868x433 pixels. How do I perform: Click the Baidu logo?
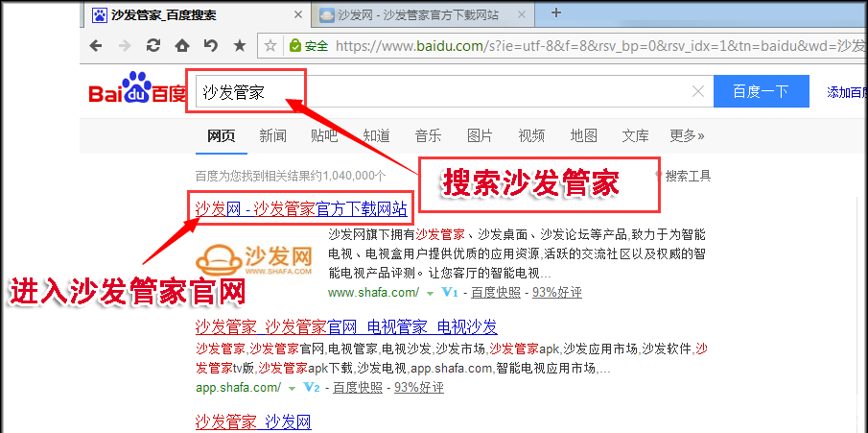click(x=137, y=88)
